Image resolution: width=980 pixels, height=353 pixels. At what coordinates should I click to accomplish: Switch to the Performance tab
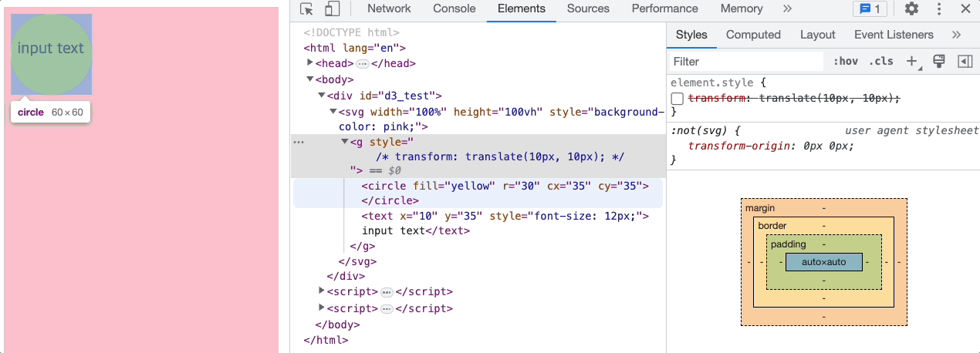click(x=665, y=9)
